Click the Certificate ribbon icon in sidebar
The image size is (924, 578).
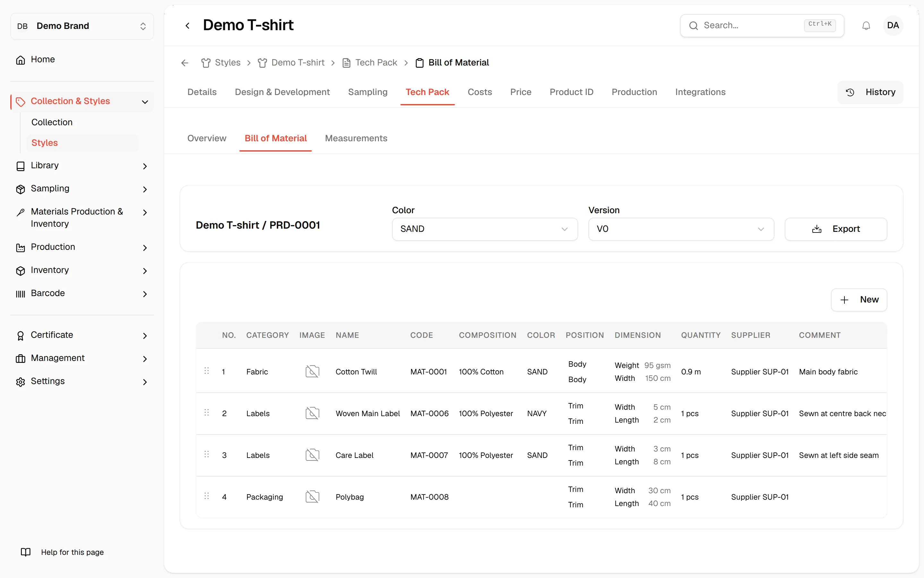click(21, 336)
